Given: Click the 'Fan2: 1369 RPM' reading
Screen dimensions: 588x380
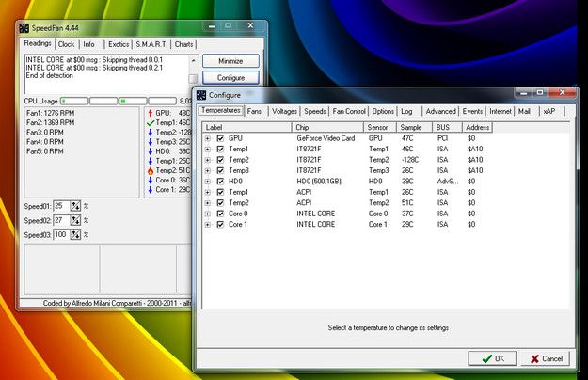Looking at the screenshot, I should tap(50, 122).
